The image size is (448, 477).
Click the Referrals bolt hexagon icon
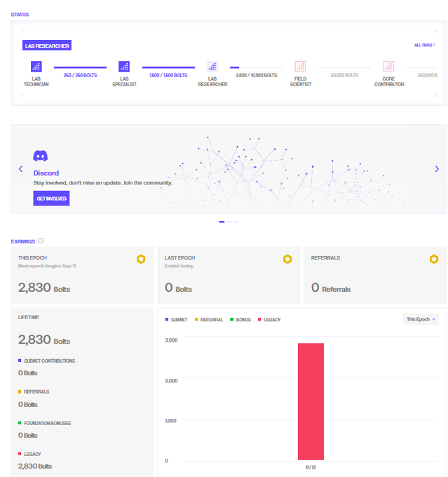(434, 259)
